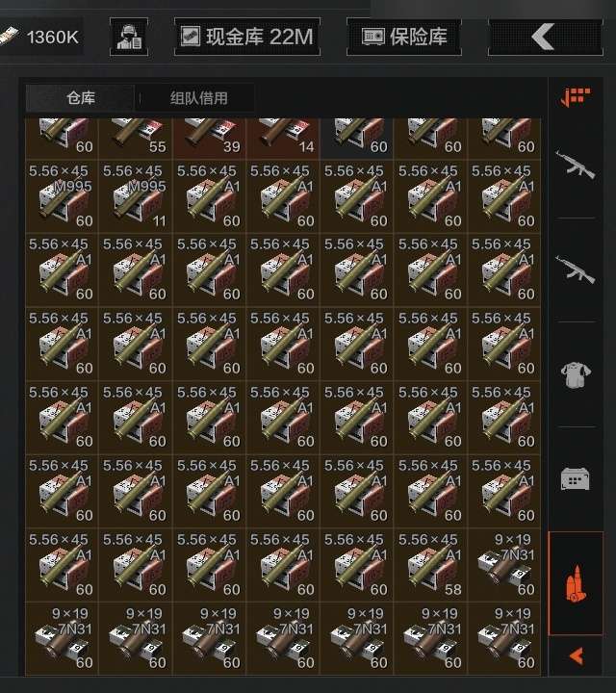
Task: Open the body armor vest category
Action: (576, 374)
